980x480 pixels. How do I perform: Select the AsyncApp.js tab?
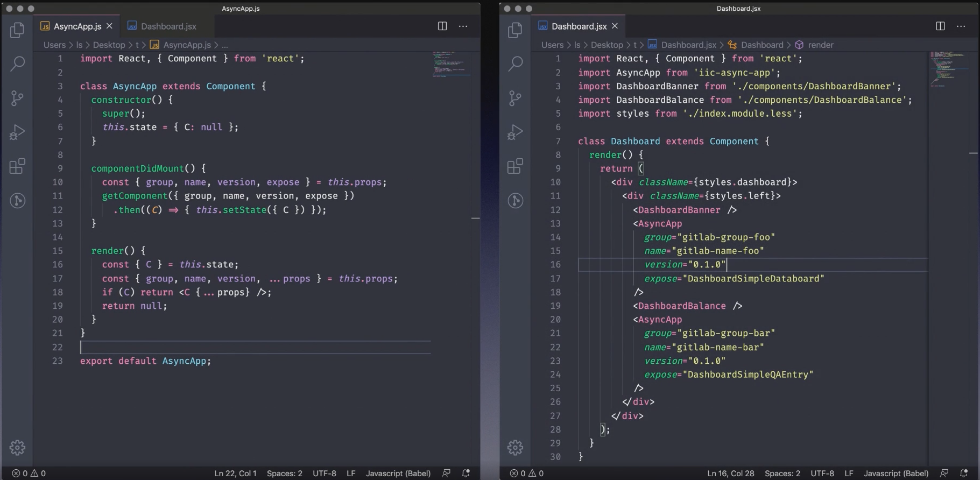(x=77, y=26)
